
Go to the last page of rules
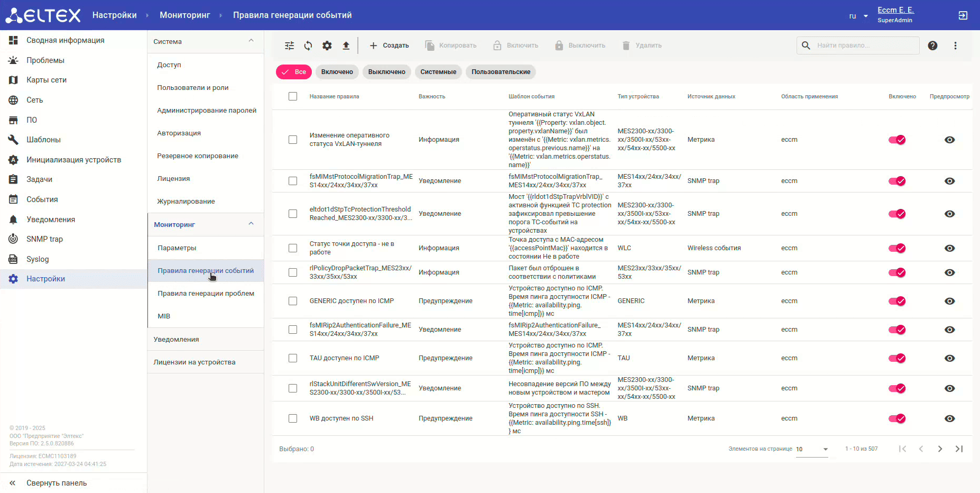coord(959,449)
